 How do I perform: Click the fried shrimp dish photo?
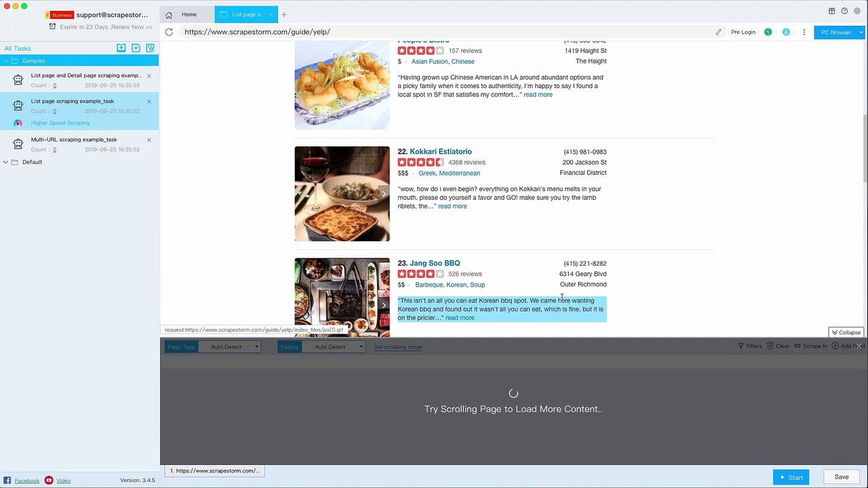tap(342, 85)
